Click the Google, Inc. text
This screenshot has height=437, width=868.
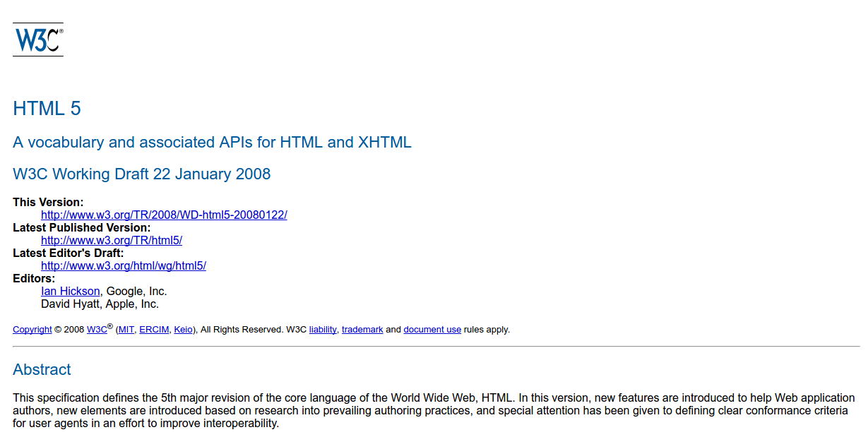click(137, 291)
